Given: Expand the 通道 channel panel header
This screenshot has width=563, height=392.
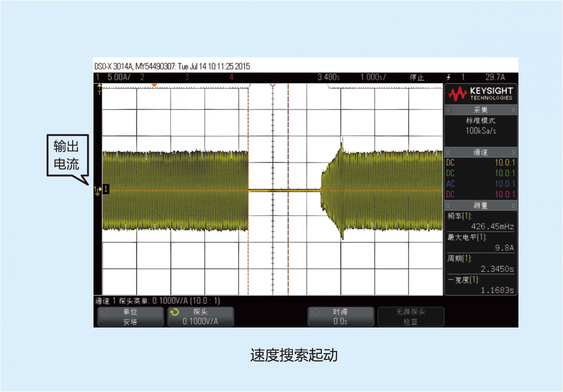Looking at the screenshot, I should [481, 152].
